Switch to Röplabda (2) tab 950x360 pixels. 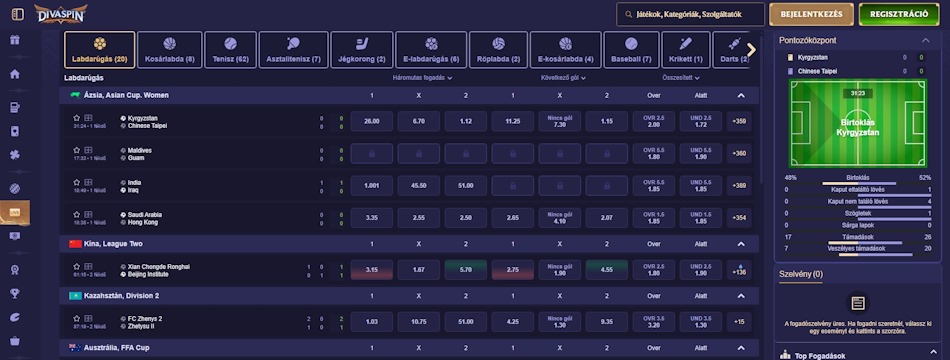(x=498, y=50)
